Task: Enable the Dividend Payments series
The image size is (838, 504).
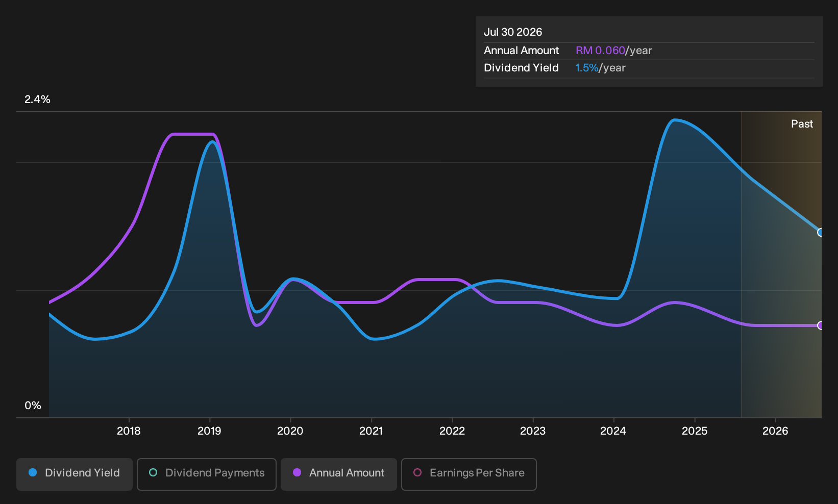Action: [x=207, y=474]
